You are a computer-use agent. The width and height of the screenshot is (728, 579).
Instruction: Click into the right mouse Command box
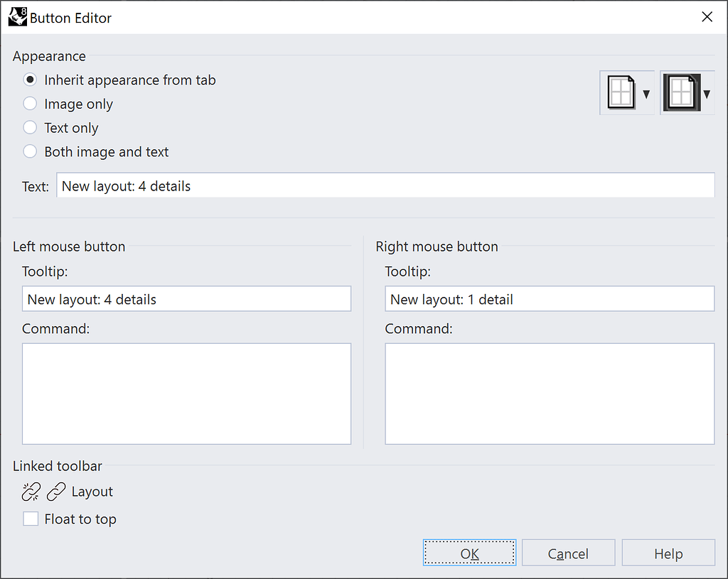click(x=549, y=394)
